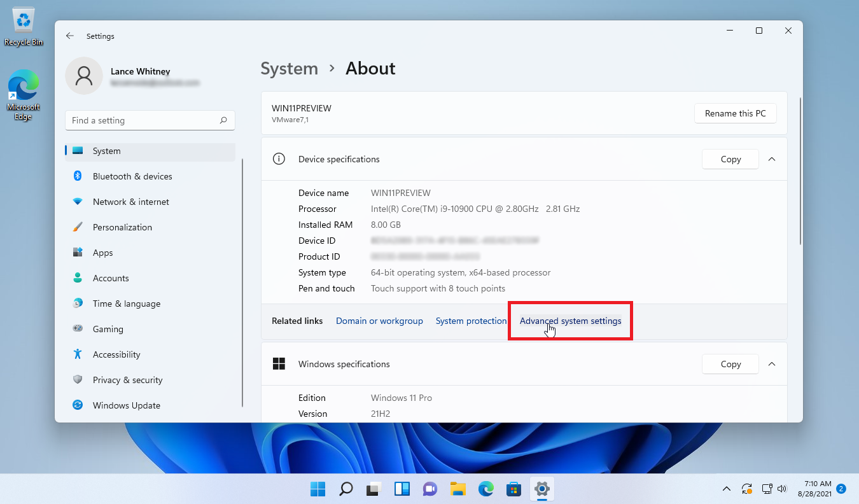This screenshot has width=859, height=504.
Task: Click the processor value Intel Core i9-10900
Action: coord(475,209)
